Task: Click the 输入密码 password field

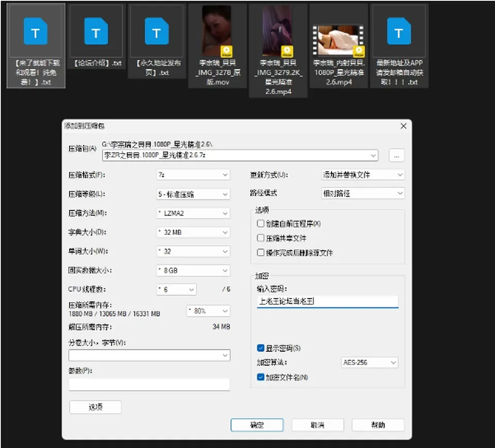Action: (328, 301)
